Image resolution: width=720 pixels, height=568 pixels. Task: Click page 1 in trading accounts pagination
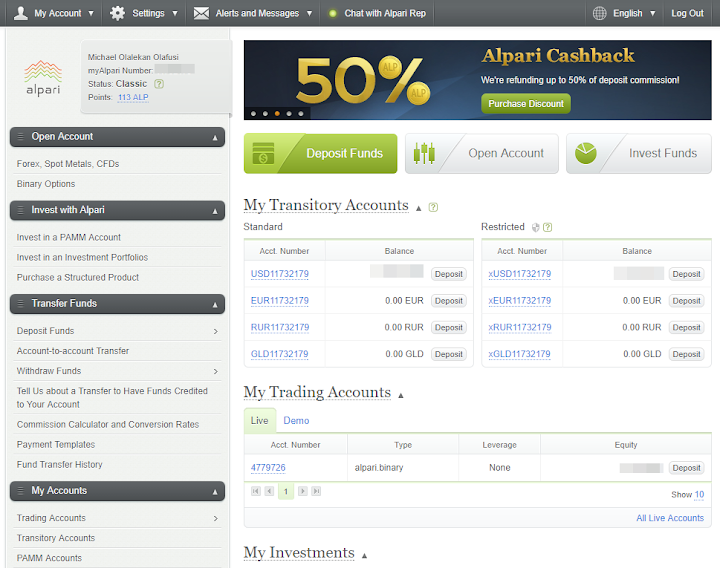[286, 492]
